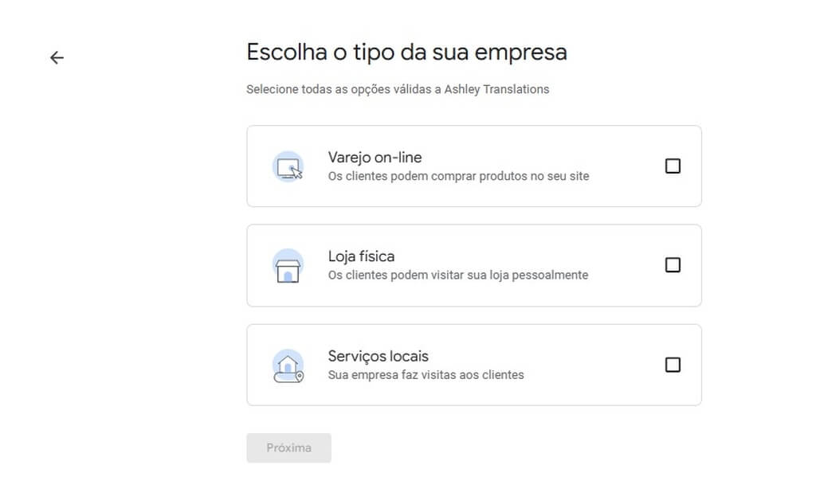Screen dimensions: 816x504
Task: Click the heading Escolha o tipo da sua empresa
Action: click(406, 53)
